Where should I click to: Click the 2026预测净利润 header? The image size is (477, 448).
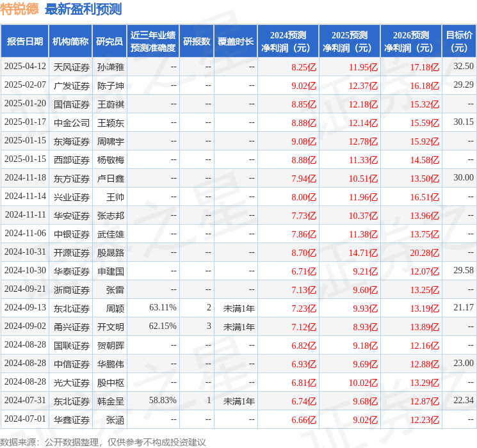410,42
